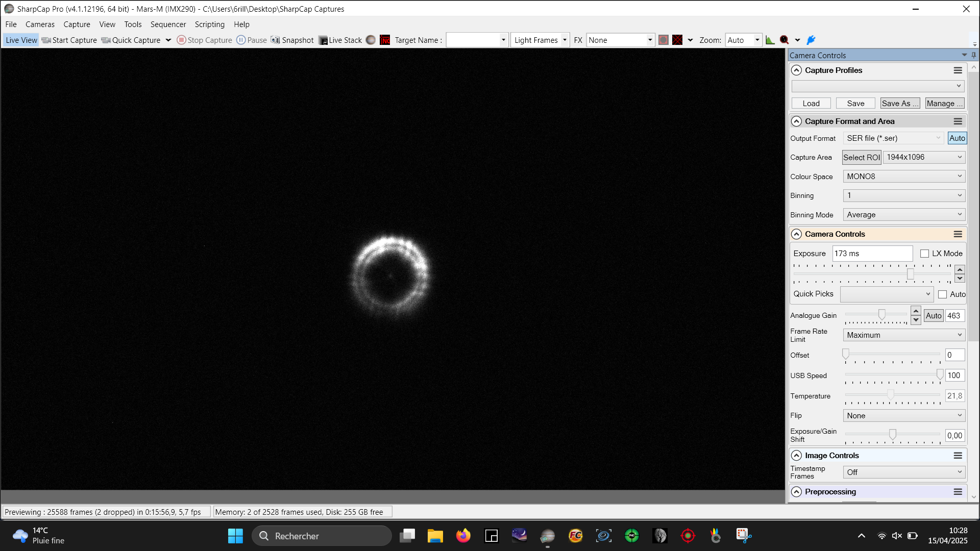Open SharpCap from the Windows taskbar
Screen dimensions: 980x551
[547, 536]
